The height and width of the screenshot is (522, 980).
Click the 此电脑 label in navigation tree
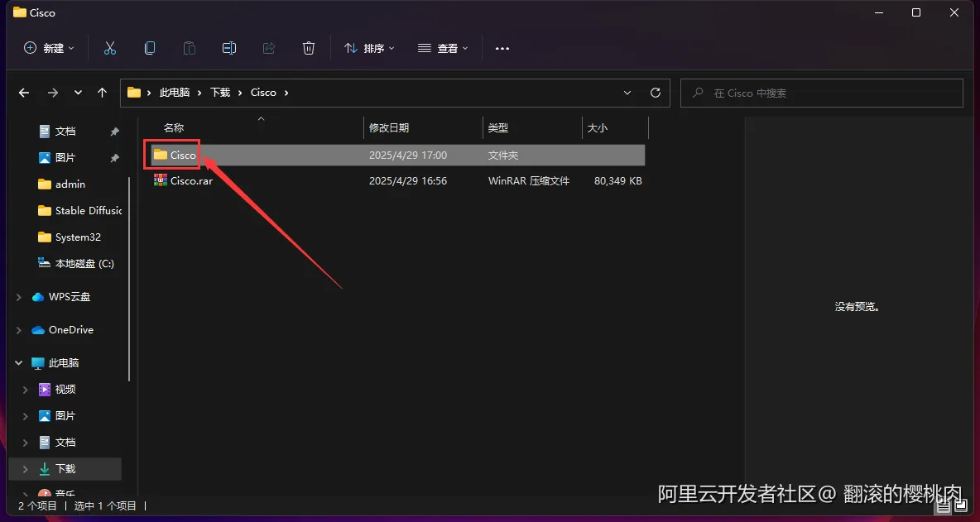[x=64, y=363]
